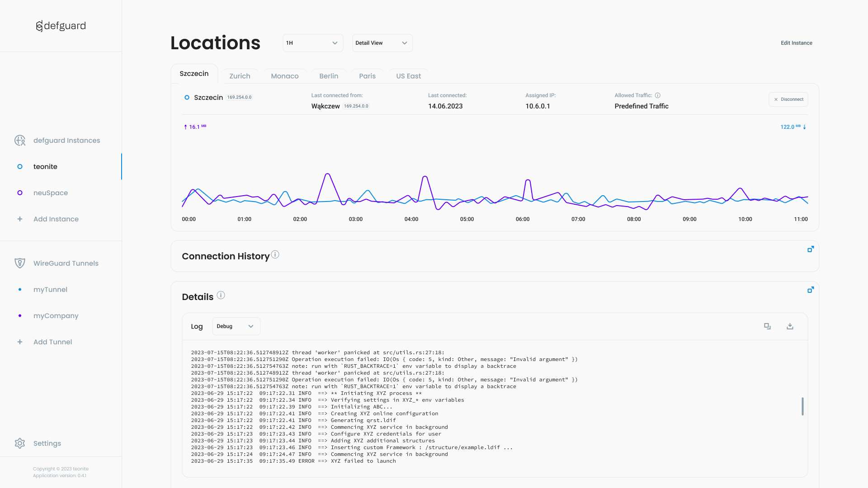This screenshot has height=488, width=868.
Task: Click Add Instance link in sidebar
Action: 56,219
